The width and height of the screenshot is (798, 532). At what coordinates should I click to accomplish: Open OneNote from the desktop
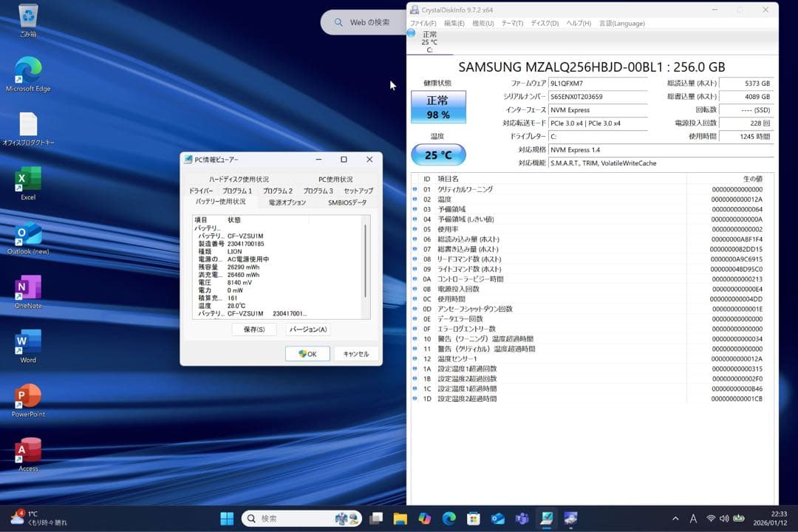[28, 288]
